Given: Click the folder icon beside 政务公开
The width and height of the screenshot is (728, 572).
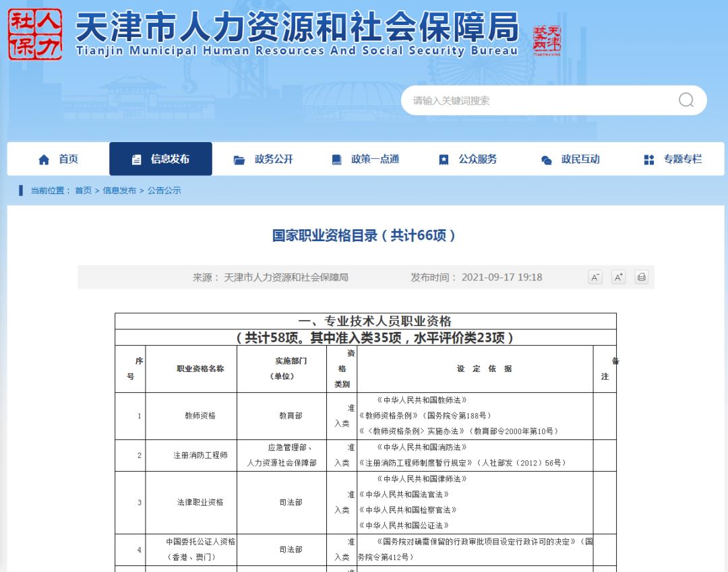Looking at the screenshot, I should tap(239, 160).
